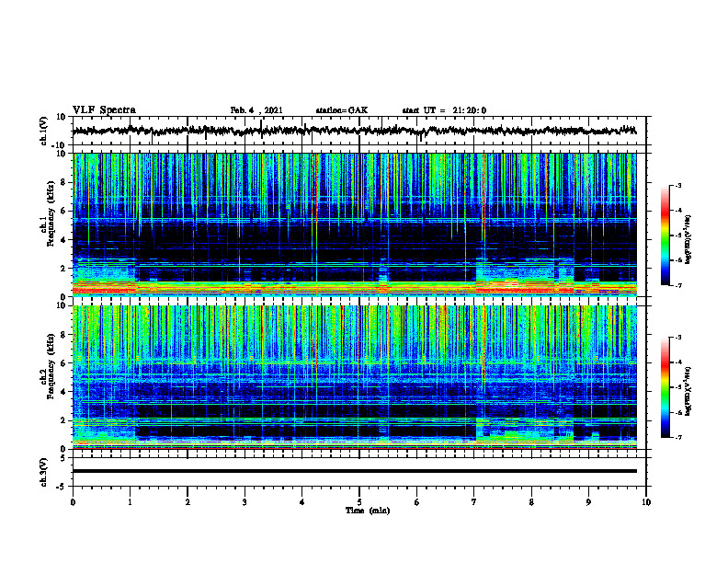Click time axis tick label "0"
Viewport: 728px width, 563px height.
73,502
